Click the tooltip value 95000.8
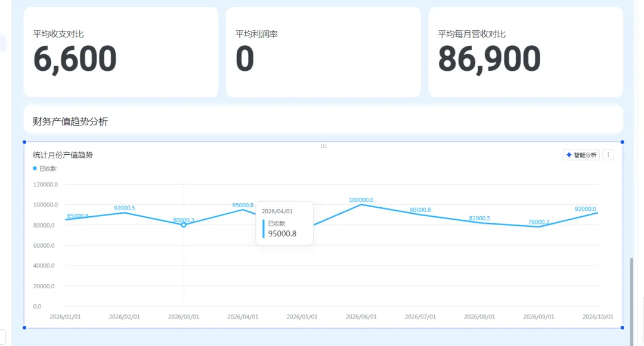644x346 pixels. click(x=282, y=233)
